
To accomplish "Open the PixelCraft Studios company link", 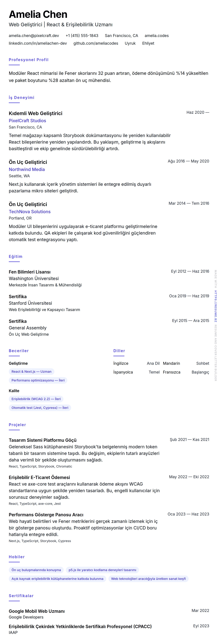I will click(27, 120).
